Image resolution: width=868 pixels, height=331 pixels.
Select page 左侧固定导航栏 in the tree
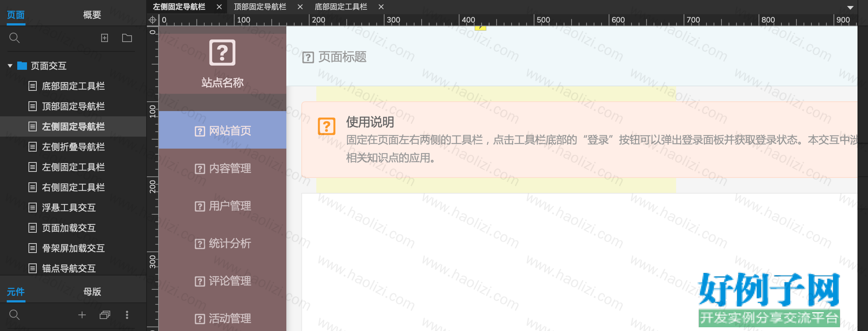[x=73, y=126]
